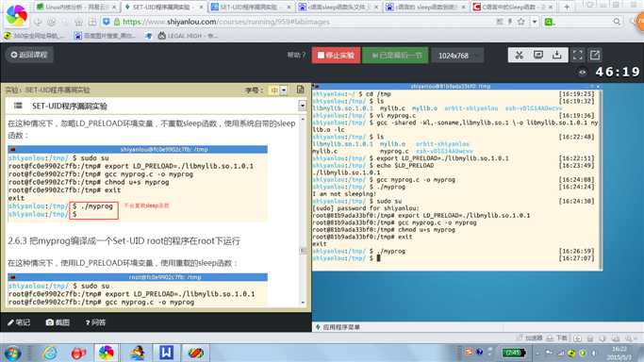Click the green battery indicator in the tray
The image size is (644, 362).
point(513,353)
